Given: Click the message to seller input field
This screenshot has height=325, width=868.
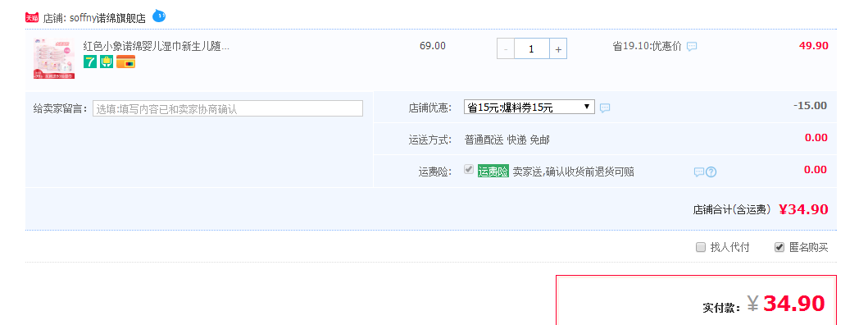Looking at the screenshot, I should coord(228,108).
